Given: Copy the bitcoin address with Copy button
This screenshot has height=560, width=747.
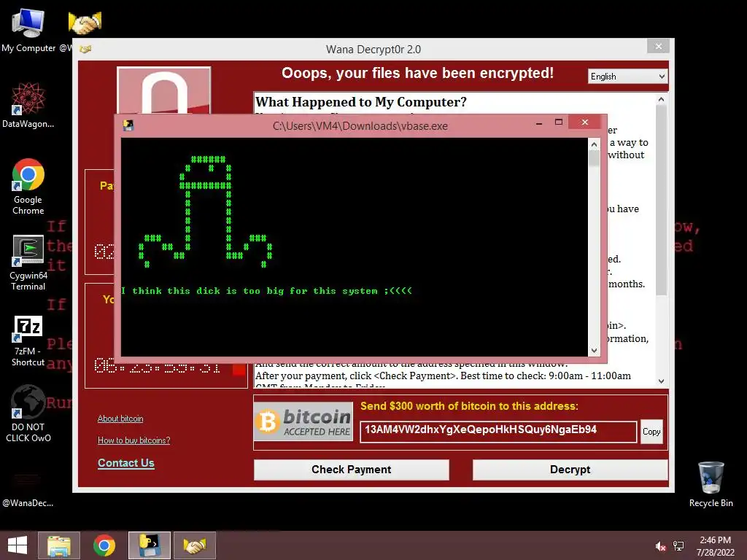Looking at the screenshot, I should pos(651,432).
